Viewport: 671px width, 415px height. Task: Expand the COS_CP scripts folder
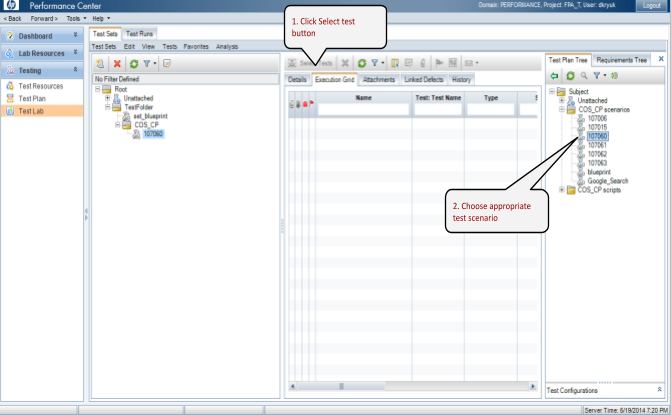pos(562,190)
